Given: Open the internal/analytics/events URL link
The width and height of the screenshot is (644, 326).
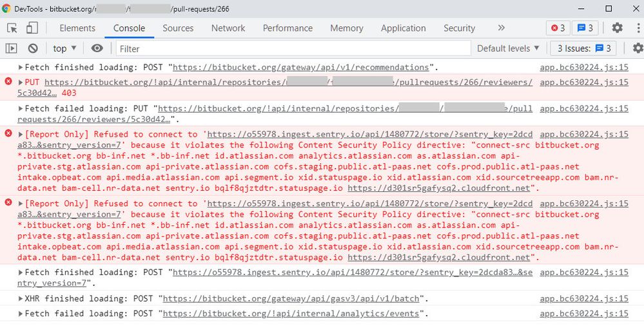Looking at the screenshot, I should tap(291, 314).
